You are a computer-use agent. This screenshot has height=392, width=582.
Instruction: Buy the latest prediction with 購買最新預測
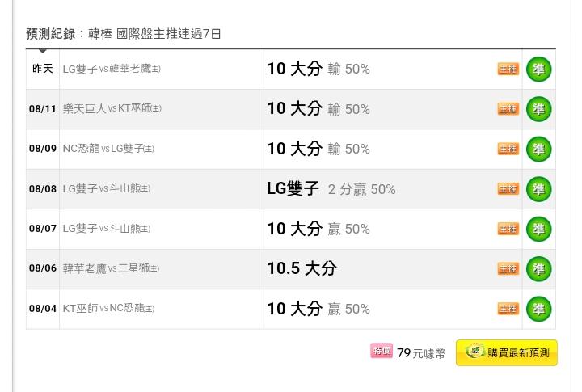[507, 352]
